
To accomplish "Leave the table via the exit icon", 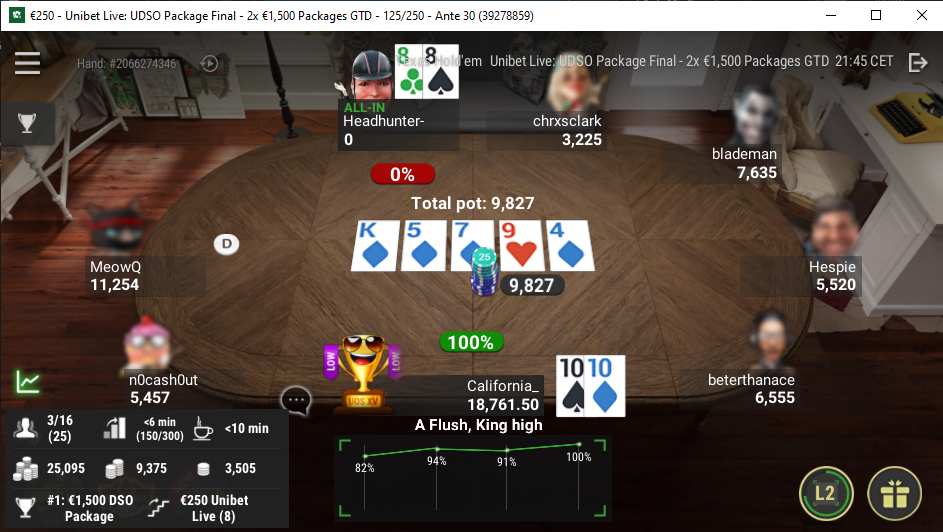I will (918, 62).
